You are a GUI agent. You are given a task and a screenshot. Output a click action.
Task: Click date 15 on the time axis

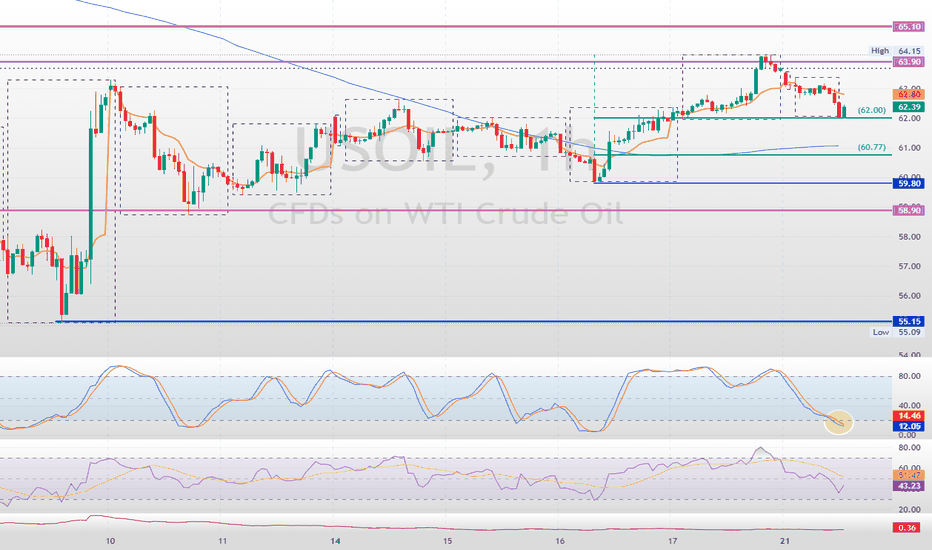(448, 541)
